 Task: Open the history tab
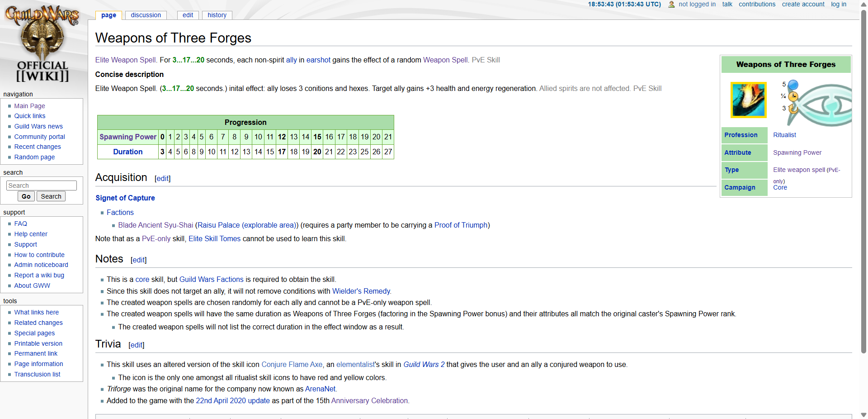(x=217, y=15)
